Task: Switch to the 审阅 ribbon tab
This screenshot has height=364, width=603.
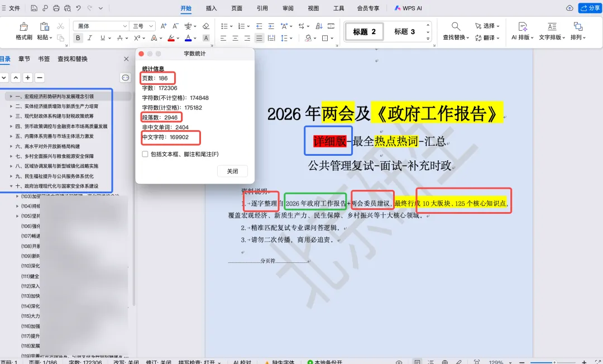Action: (x=288, y=8)
